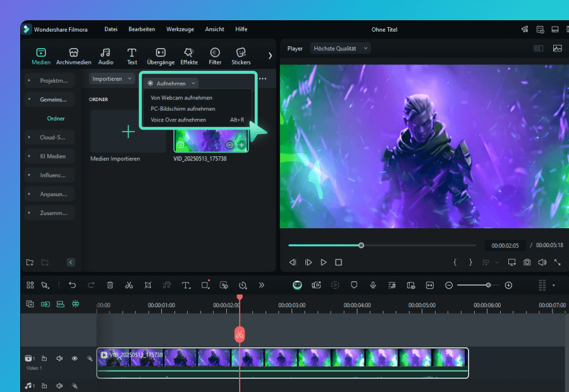Open the Datei menu
The width and height of the screenshot is (569, 392).
pyautogui.click(x=111, y=29)
